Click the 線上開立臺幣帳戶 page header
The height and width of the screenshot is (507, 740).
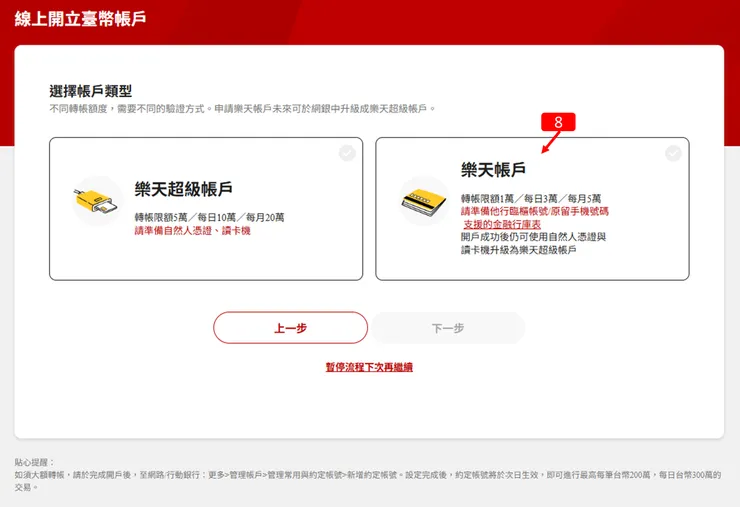click(x=80, y=19)
